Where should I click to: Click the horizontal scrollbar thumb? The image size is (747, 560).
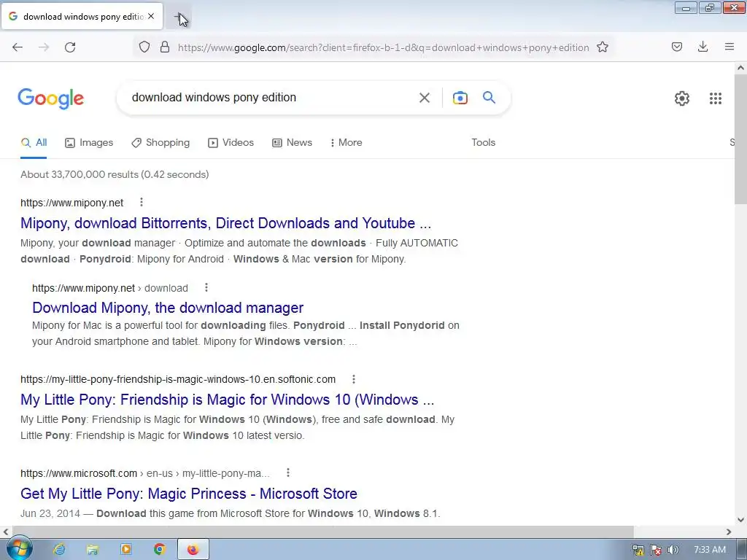point(322,532)
